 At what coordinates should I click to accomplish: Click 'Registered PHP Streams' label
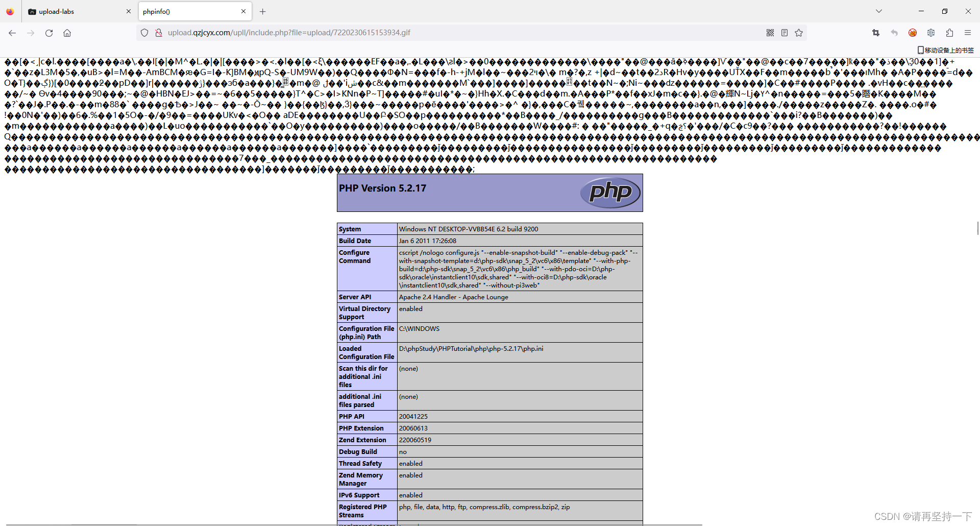tap(363, 511)
